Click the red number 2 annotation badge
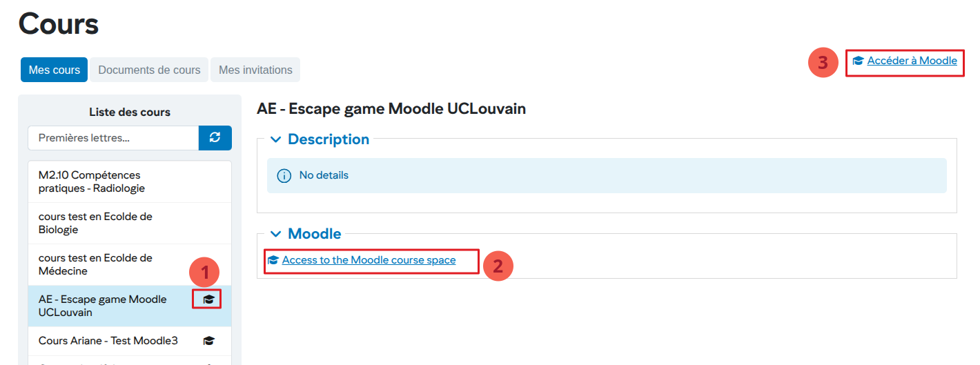 pos(498,265)
